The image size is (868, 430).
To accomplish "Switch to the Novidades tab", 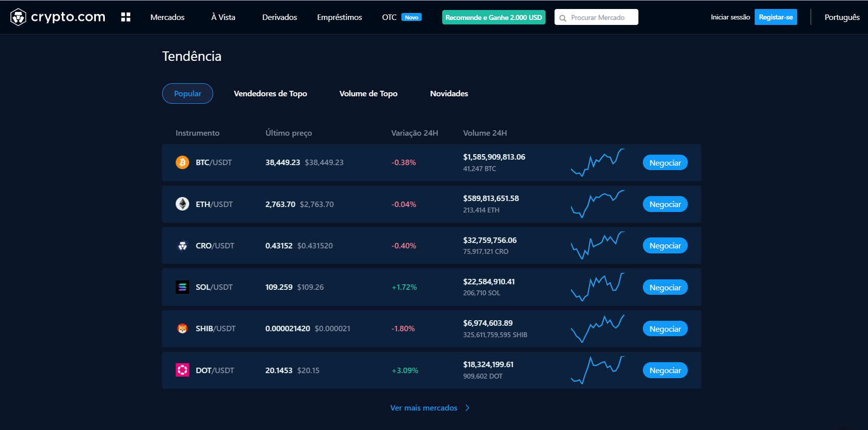I will [449, 94].
